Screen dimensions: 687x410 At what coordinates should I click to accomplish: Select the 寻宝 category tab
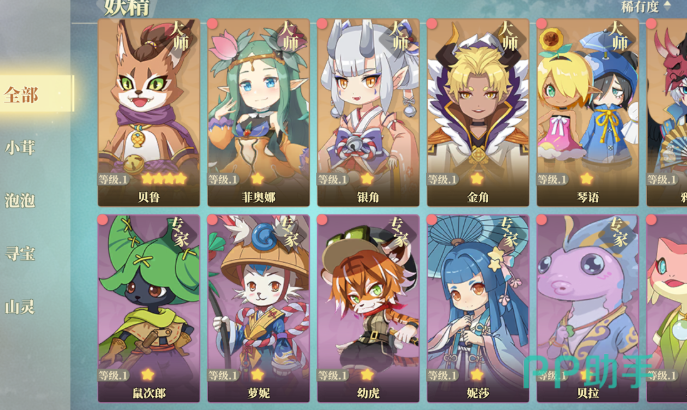pos(20,254)
